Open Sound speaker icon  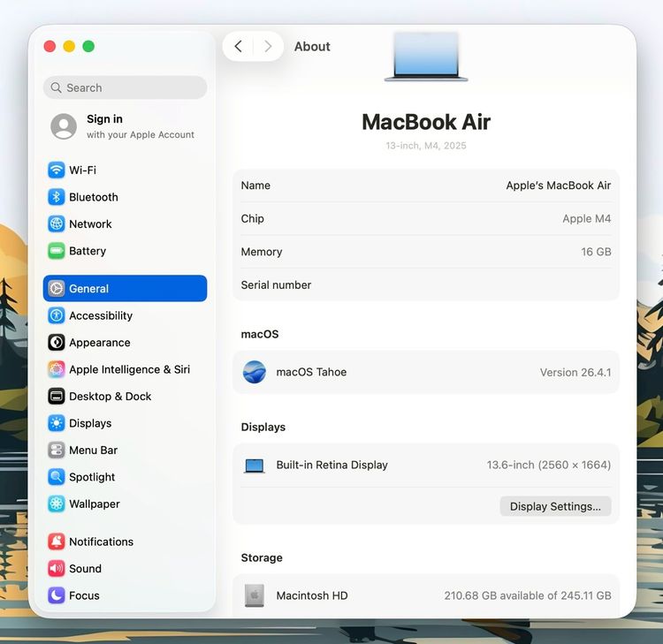pyautogui.click(x=57, y=568)
